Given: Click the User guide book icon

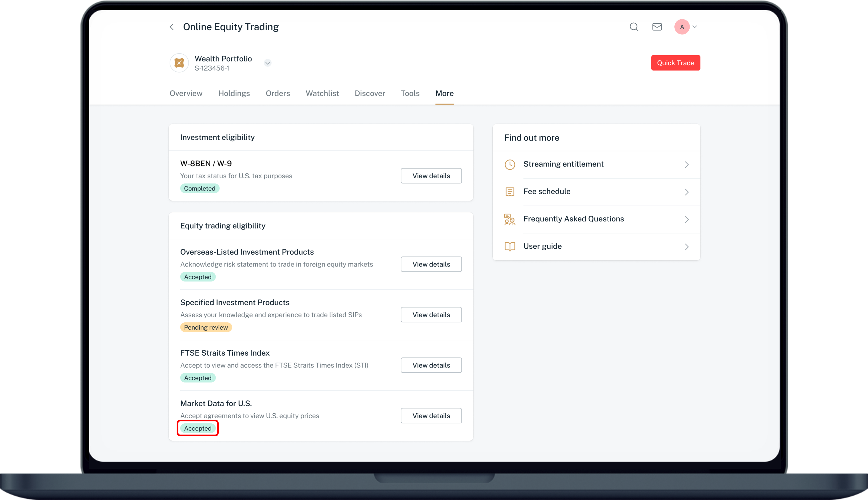Looking at the screenshot, I should tap(510, 247).
